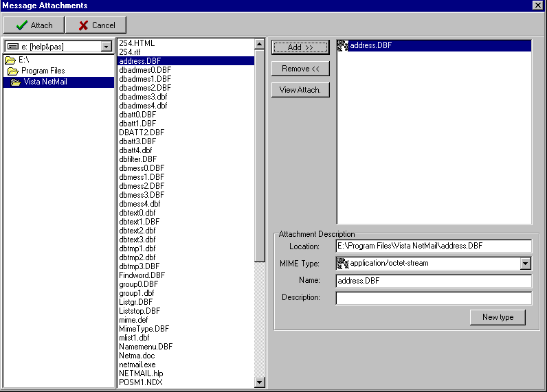Viewport: 547px width, 392px height.
Task: Click into the Description text field
Action: point(433,298)
